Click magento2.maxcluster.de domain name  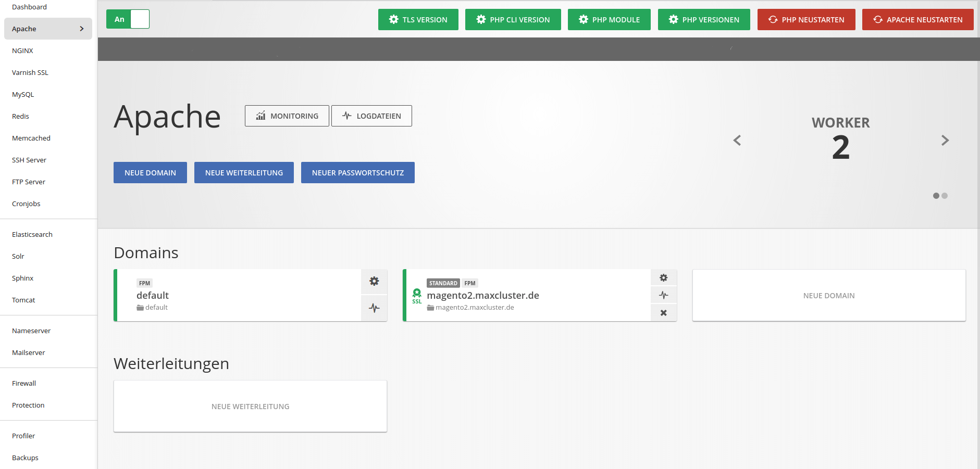click(x=483, y=295)
